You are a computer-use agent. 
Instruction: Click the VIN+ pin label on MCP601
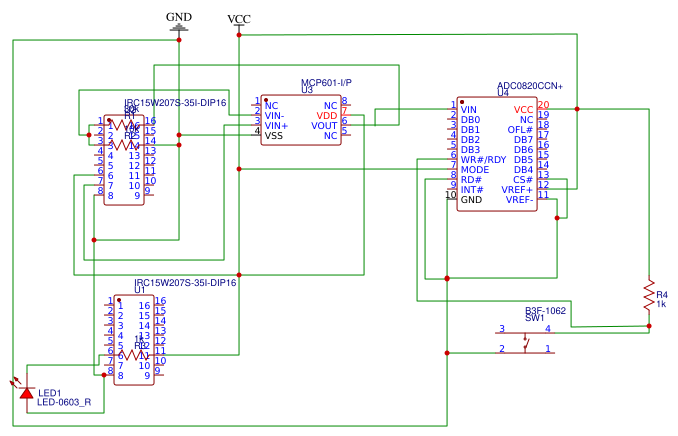click(276, 126)
